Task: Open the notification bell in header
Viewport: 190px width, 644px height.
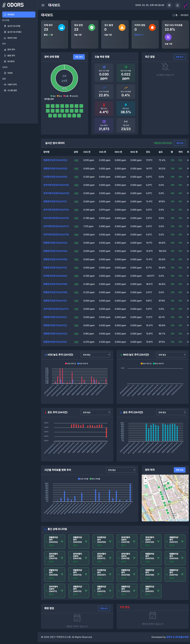Action: click(x=178, y=5)
